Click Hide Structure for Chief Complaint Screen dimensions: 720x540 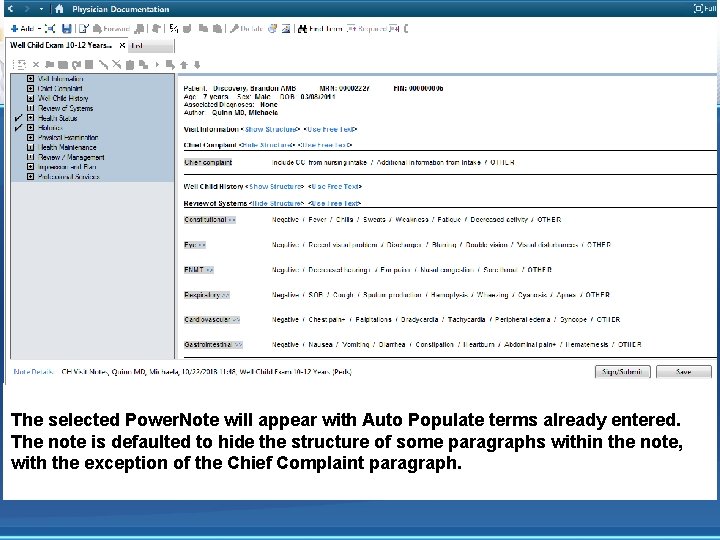[266, 145]
